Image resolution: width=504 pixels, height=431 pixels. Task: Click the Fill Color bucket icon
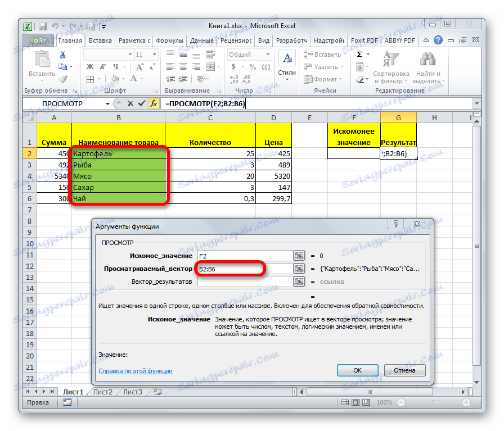point(115,79)
